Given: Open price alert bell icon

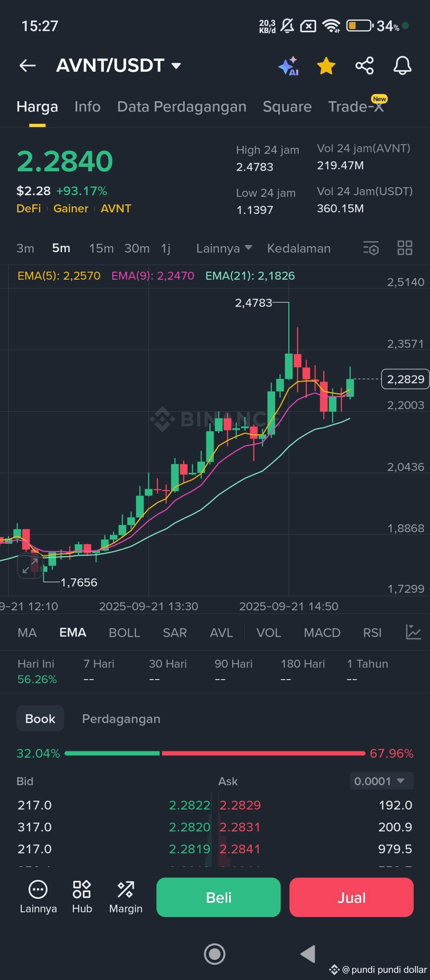Looking at the screenshot, I should click(x=402, y=66).
